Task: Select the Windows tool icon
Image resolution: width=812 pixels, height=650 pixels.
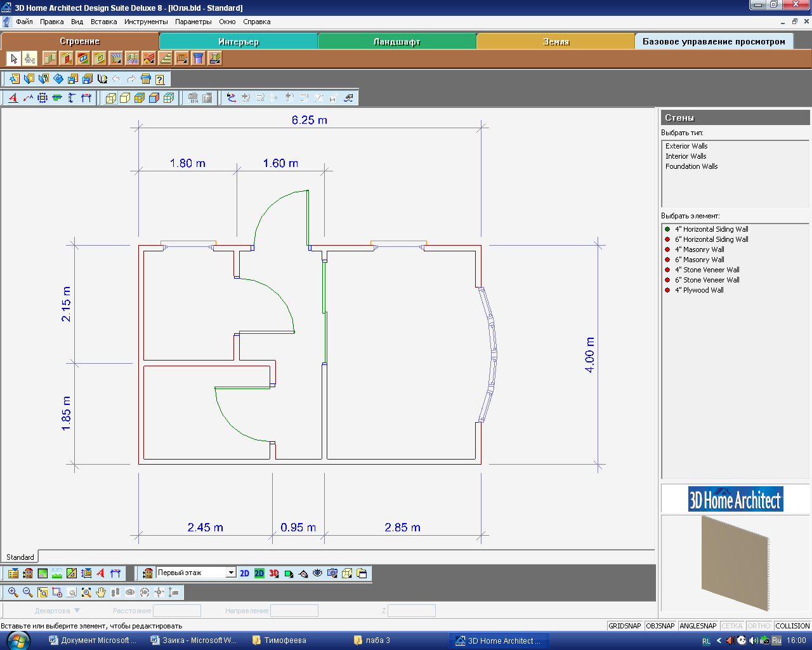Action: pos(83,59)
